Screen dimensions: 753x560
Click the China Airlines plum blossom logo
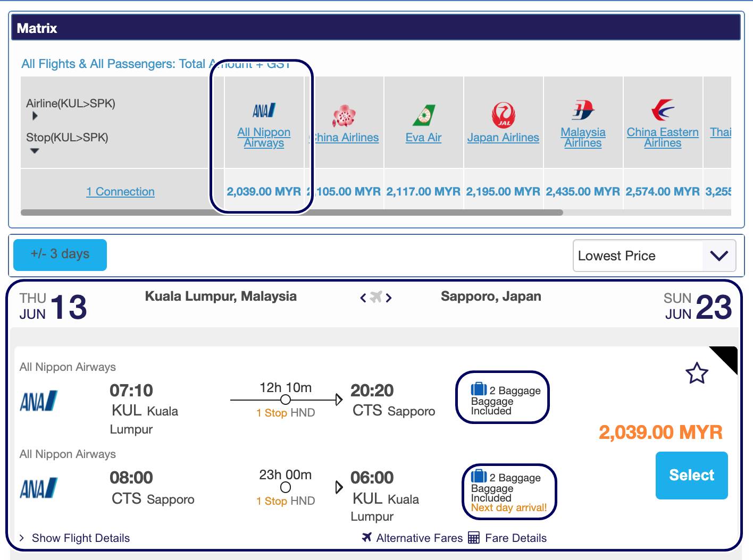click(x=344, y=115)
